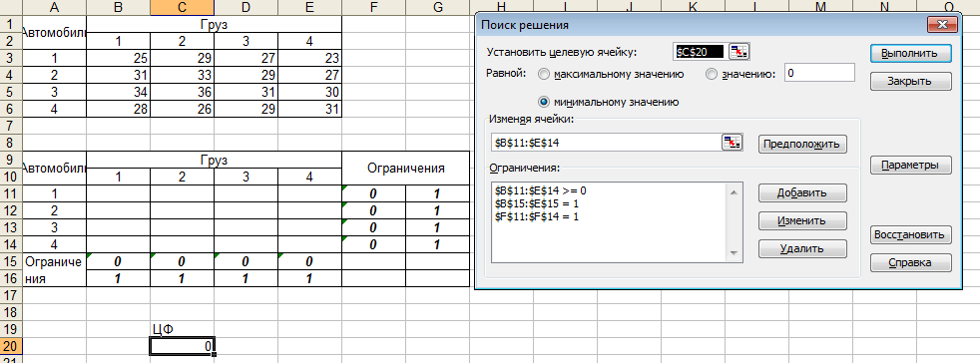Select значению radio option
The height and width of the screenshot is (363, 980).
click(712, 74)
